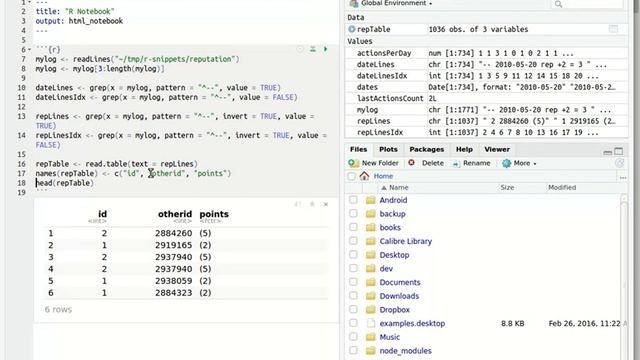Open the Documents folder link

[400, 282]
